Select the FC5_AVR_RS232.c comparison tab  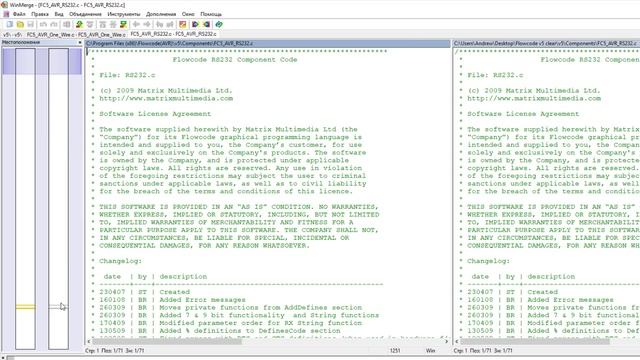click(173, 34)
